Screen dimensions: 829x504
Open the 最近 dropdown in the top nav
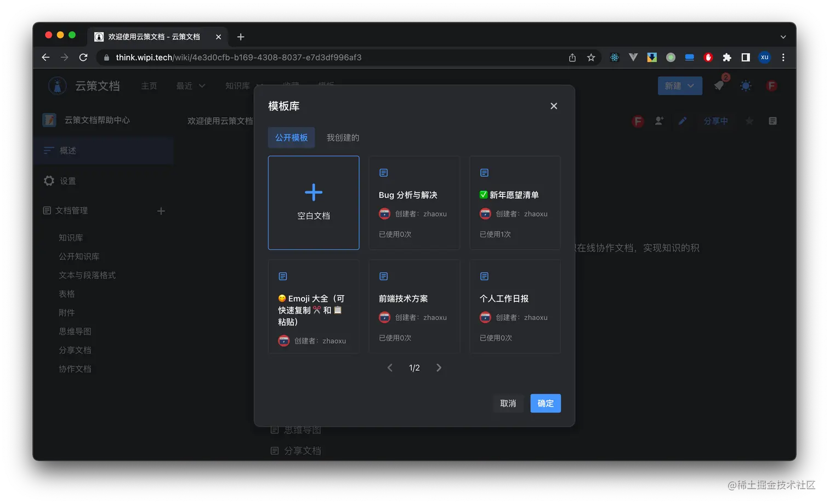(190, 85)
